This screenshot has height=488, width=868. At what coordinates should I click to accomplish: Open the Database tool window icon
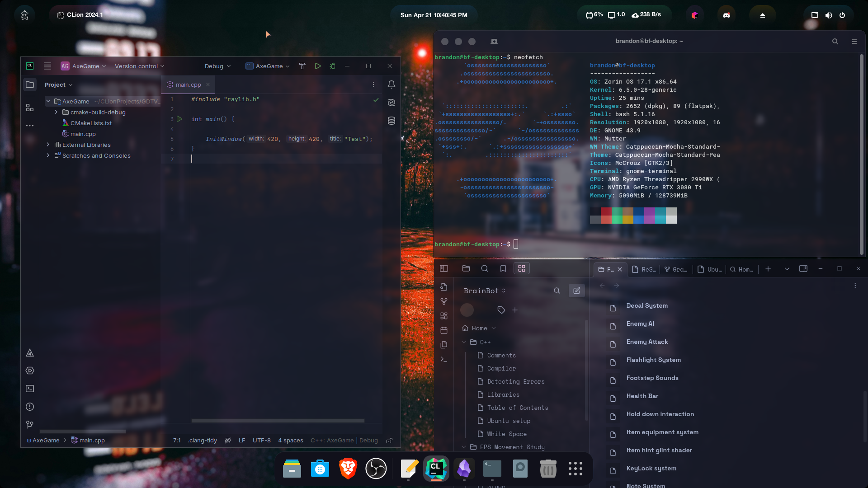pyautogui.click(x=392, y=121)
